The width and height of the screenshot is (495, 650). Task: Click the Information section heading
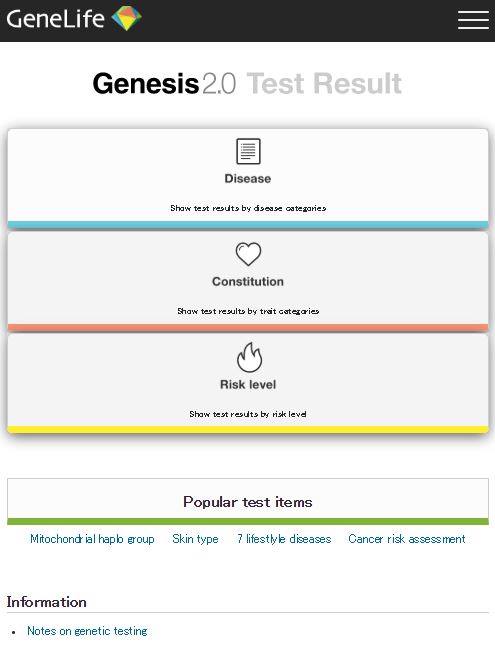click(46, 602)
